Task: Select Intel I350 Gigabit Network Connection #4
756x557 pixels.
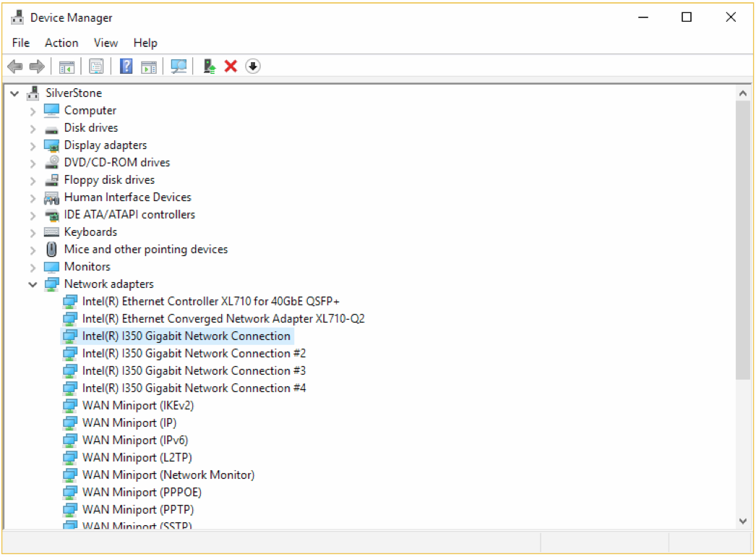Action: [x=194, y=388]
